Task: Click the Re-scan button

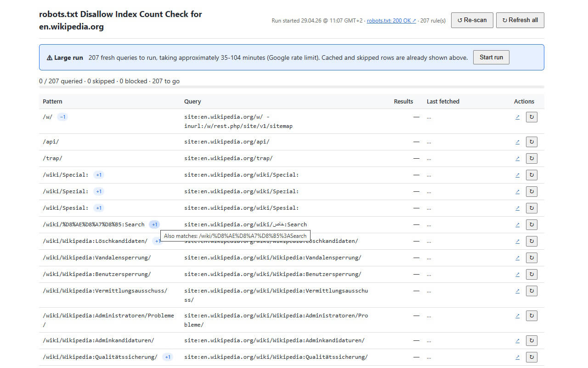Action: point(472,20)
